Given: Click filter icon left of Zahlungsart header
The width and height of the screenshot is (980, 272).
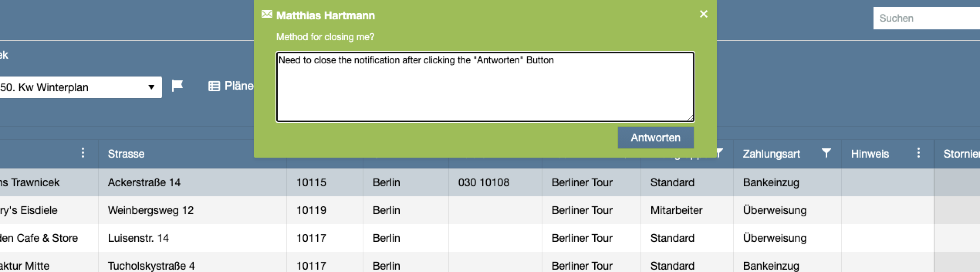Looking at the screenshot, I should 719,153.
